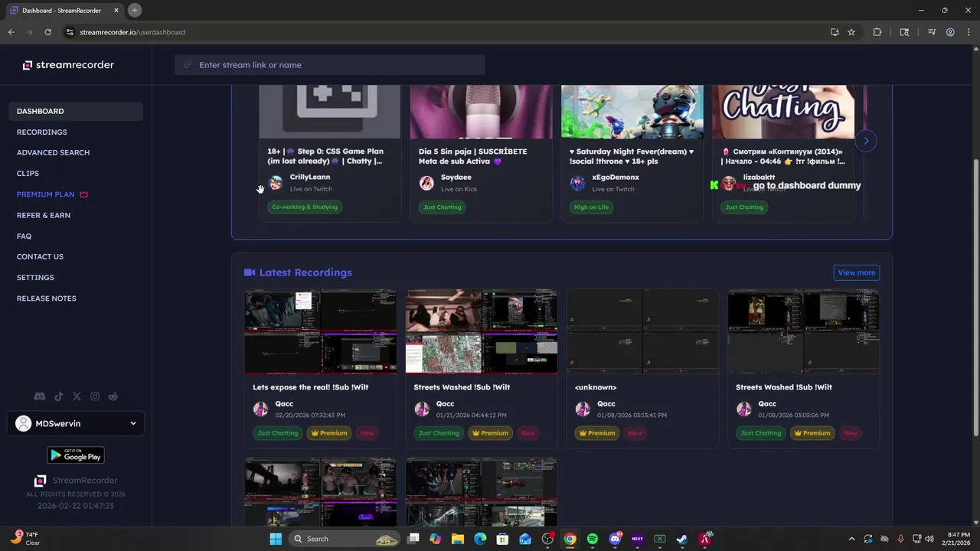Open the 01/08/2026 03:05:06 PM recording thumbnail
This screenshot has width=980, height=551.
tap(804, 331)
